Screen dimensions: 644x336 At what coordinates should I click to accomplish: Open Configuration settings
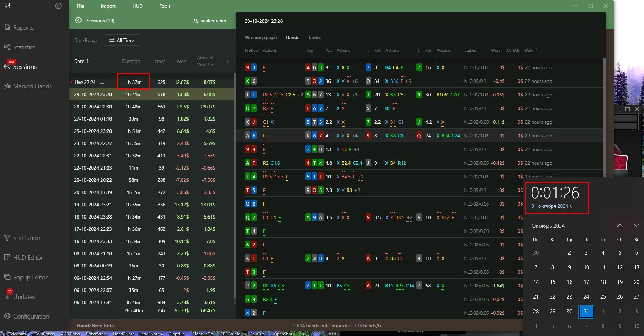(x=27, y=316)
